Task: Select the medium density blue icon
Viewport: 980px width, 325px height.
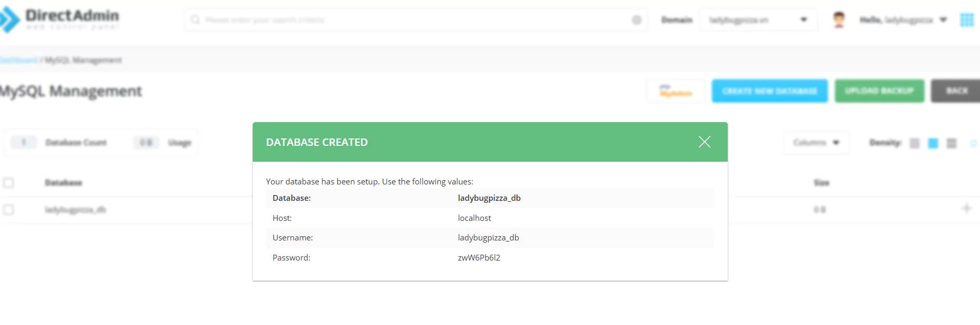Action: (933, 143)
